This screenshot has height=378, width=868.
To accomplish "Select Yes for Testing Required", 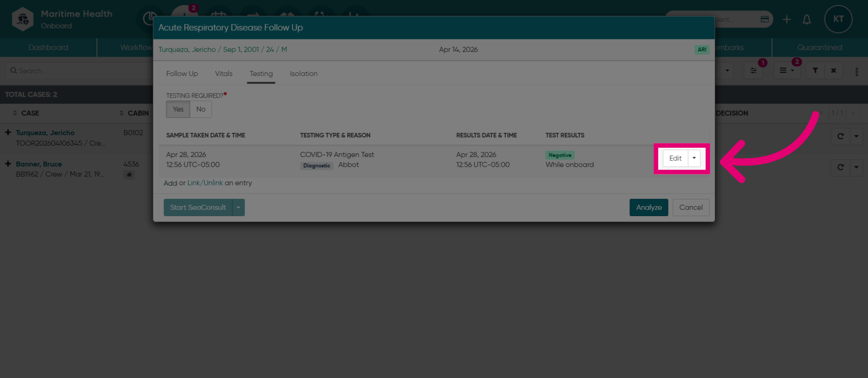I will [178, 109].
